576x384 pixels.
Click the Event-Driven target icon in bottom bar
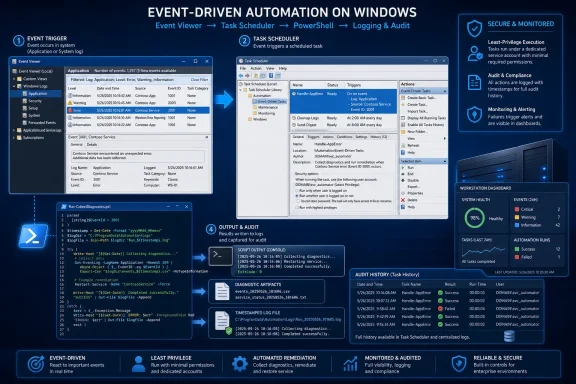36,364
